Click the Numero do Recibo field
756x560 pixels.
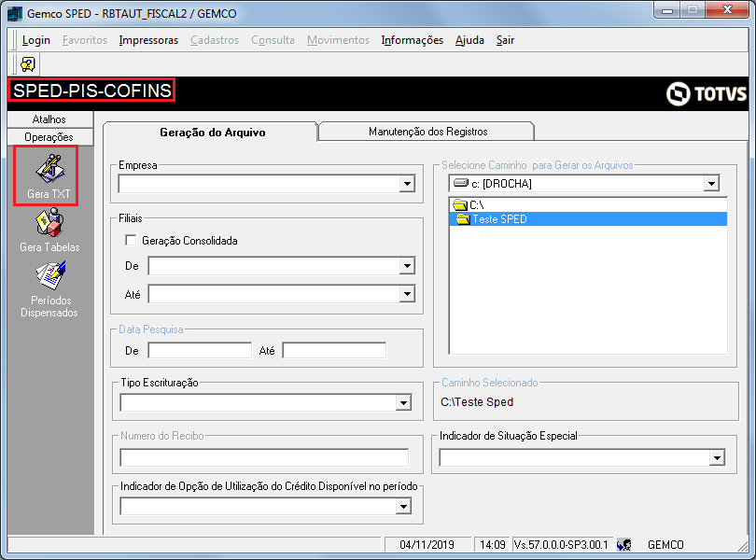[264, 457]
